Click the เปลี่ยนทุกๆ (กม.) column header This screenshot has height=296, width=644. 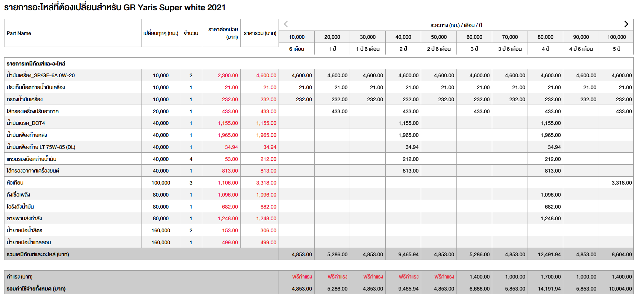[161, 33]
